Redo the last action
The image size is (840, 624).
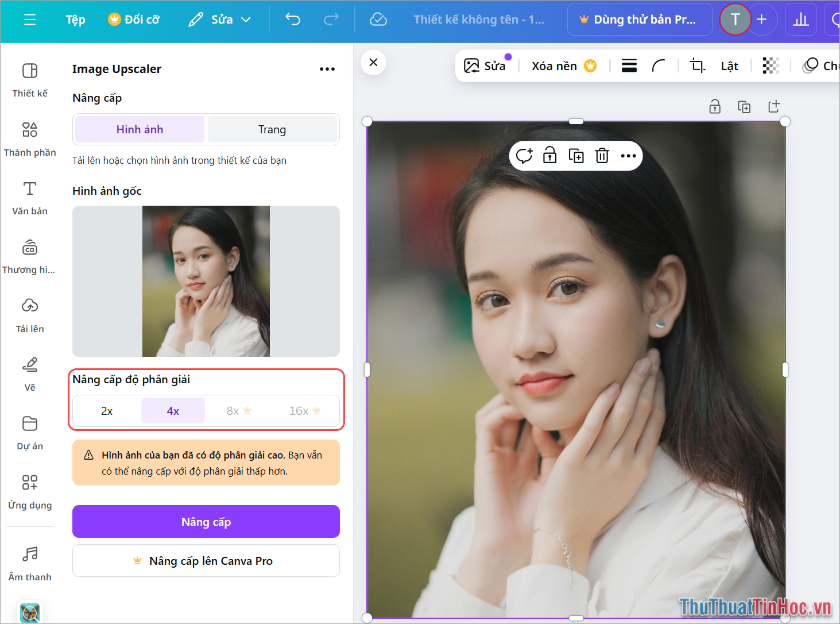point(331,20)
